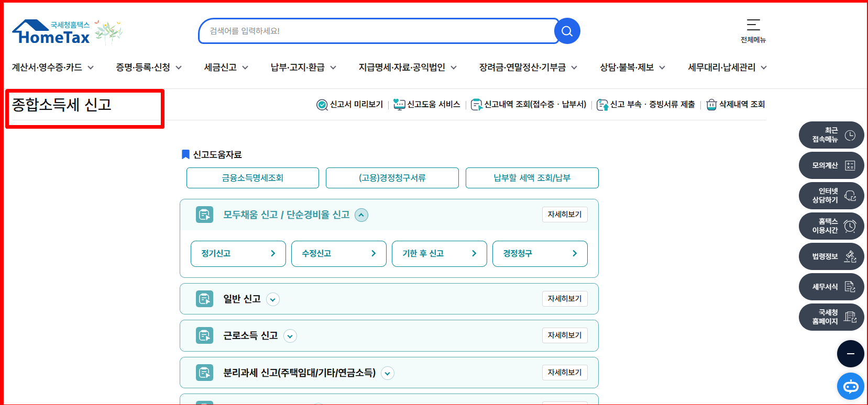This screenshot has width=868, height=405.
Task: Click the 분리과세 신고 document icon
Action: pos(204,373)
